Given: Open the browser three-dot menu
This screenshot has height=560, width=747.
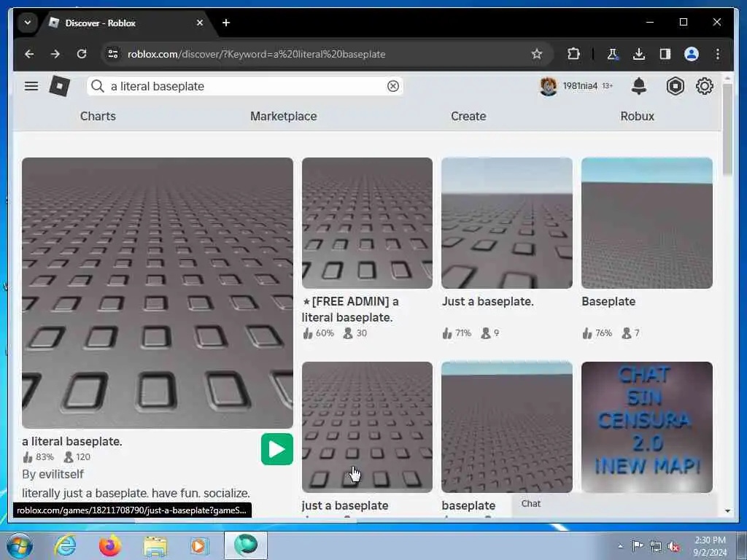Looking at the screenshot, I should pyautogui.click(x=718, y=54).
